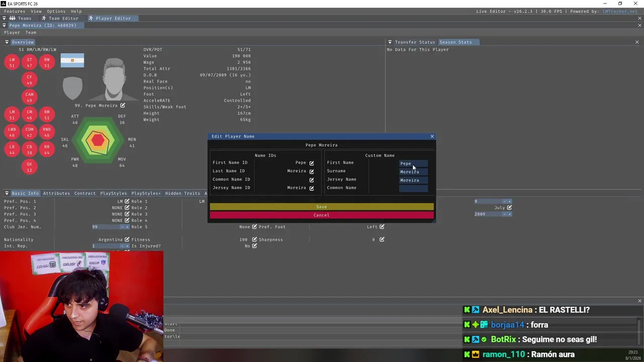
Task: Open the Hidden Traits tab
Action: pos(183,193)
